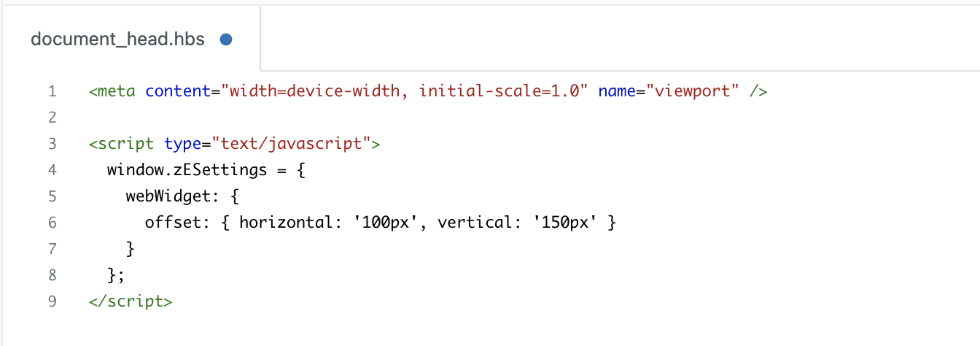
Task: Click line number 6 in the gutter
Action: click(52, 223)
